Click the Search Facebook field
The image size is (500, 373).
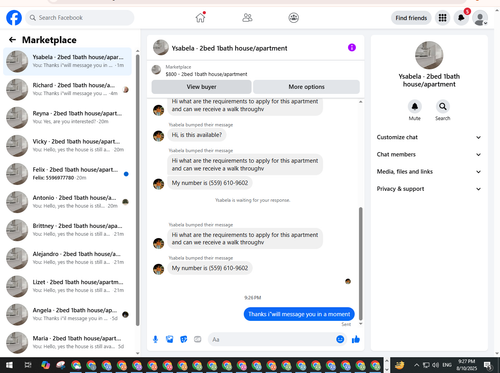tap(80, 18)
